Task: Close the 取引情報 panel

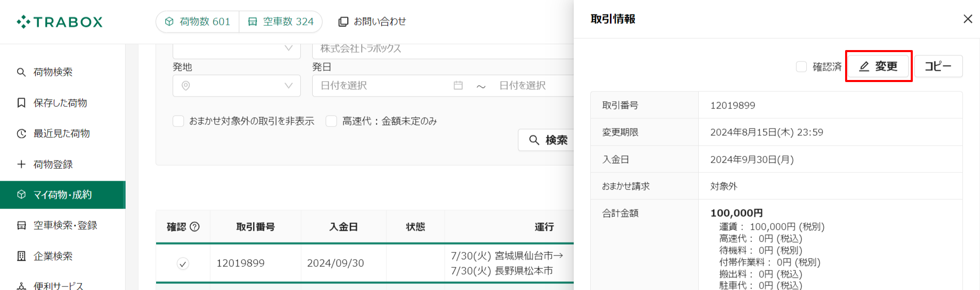Action: click(x=968, y=19)
